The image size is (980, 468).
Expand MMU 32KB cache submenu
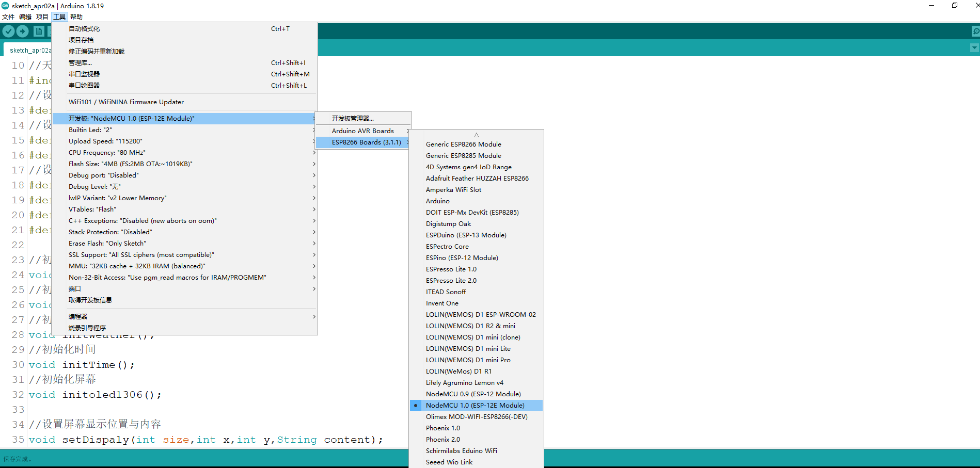click(185, 266)
